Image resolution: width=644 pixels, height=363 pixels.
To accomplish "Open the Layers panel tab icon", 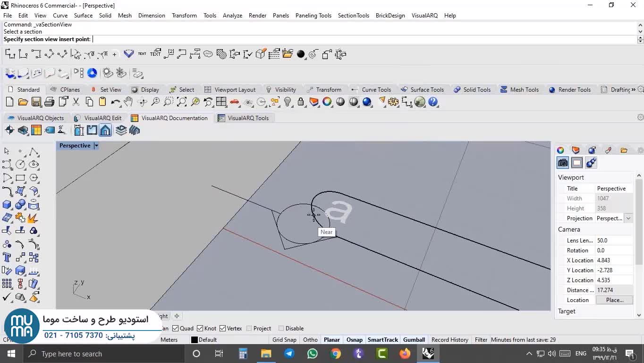I will pos(576,150).
